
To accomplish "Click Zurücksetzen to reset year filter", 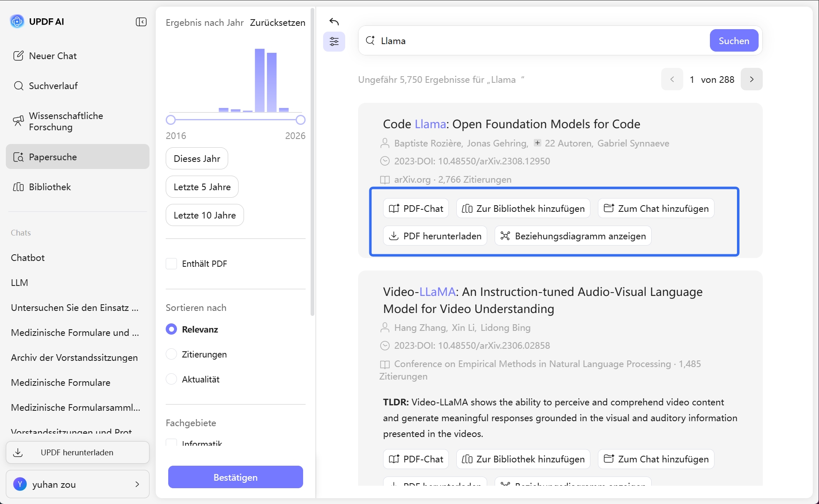I will 278,22.
